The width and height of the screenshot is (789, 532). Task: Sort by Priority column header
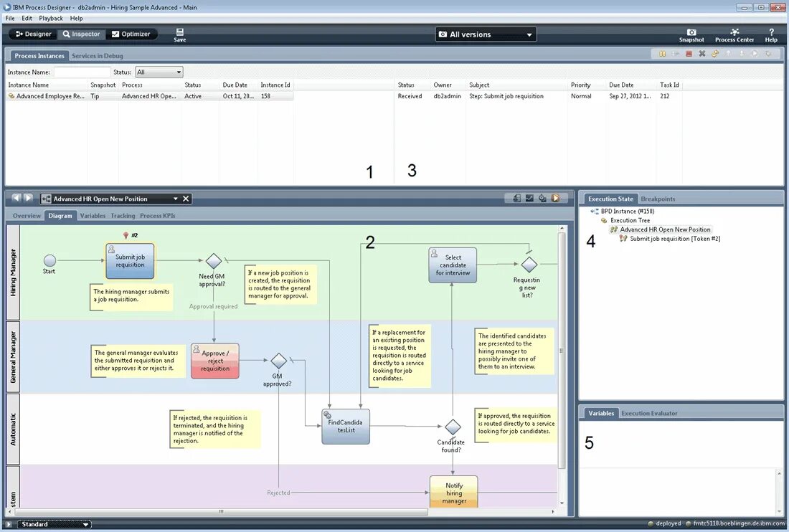[x=581, y=85]
